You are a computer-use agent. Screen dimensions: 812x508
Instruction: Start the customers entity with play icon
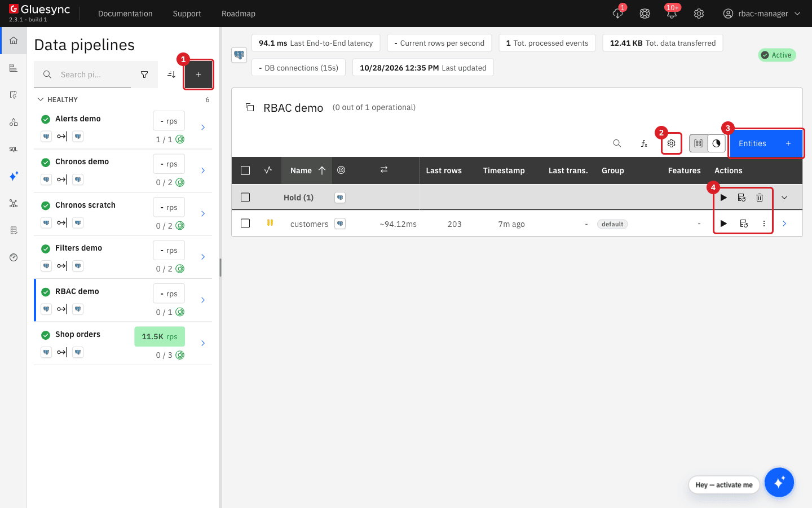pos(723,224)
